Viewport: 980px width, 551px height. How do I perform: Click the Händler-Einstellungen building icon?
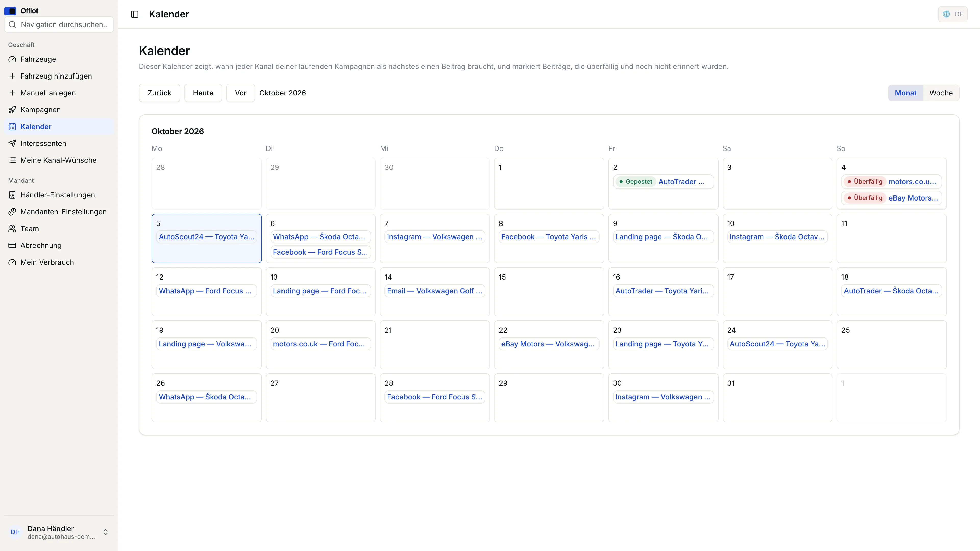[x=12, y=195]
